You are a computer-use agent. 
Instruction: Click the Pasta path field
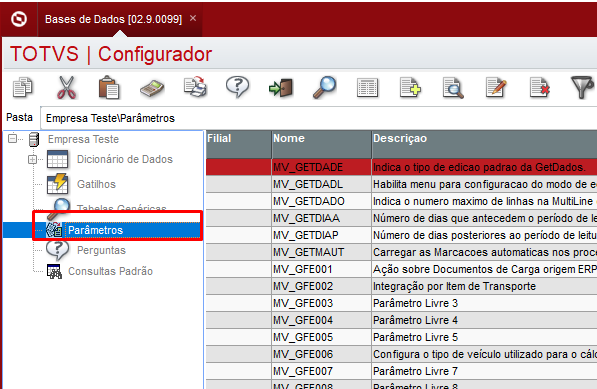tap(318, 118)
